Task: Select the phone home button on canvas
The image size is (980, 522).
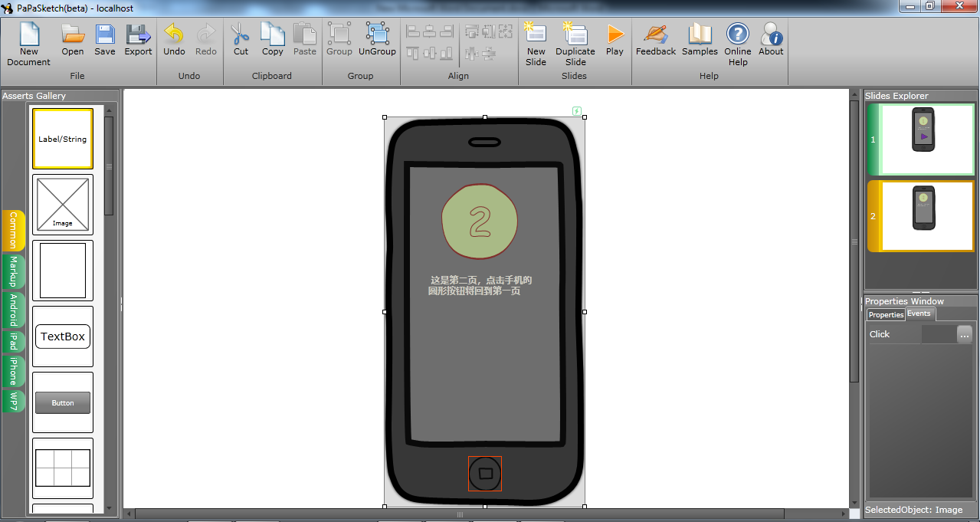Action: 485,474
